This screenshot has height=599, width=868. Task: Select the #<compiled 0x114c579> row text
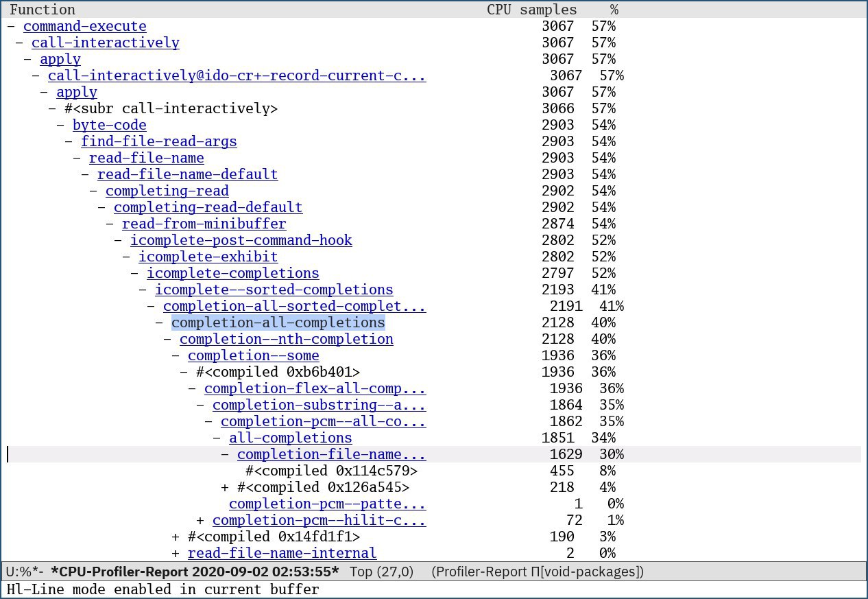point(332,471)
